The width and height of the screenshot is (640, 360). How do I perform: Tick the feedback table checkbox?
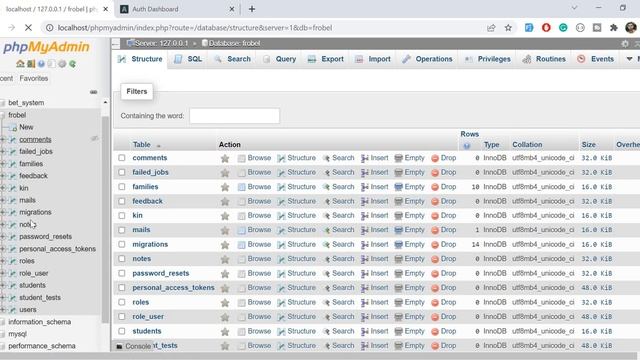coord(122,201)
